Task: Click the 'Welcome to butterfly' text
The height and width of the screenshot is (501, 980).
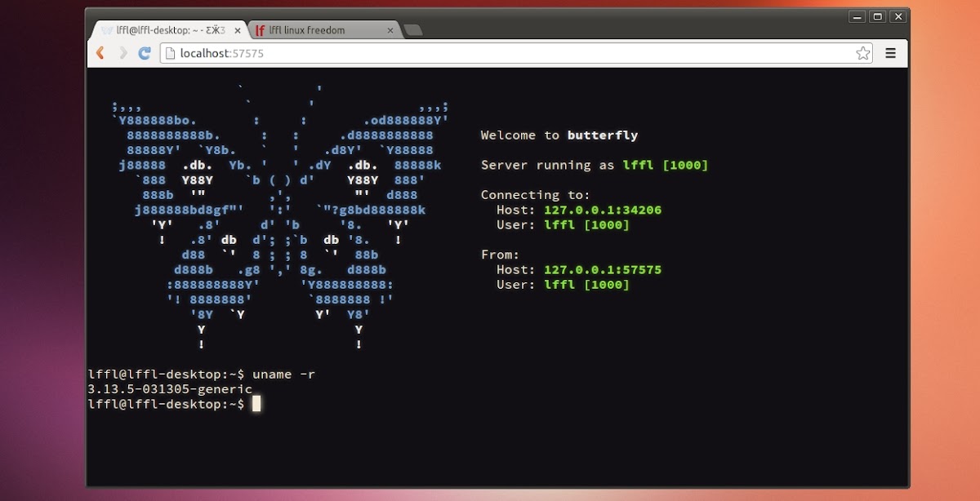Action: pos(559,135)
